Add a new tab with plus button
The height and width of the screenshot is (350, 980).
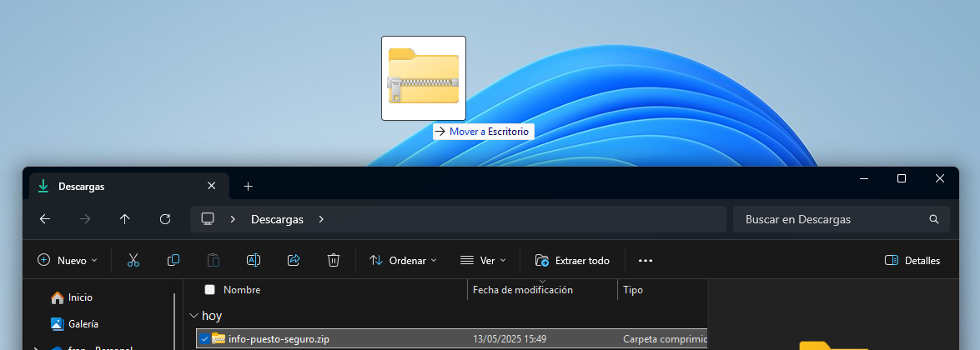(248, 187)
